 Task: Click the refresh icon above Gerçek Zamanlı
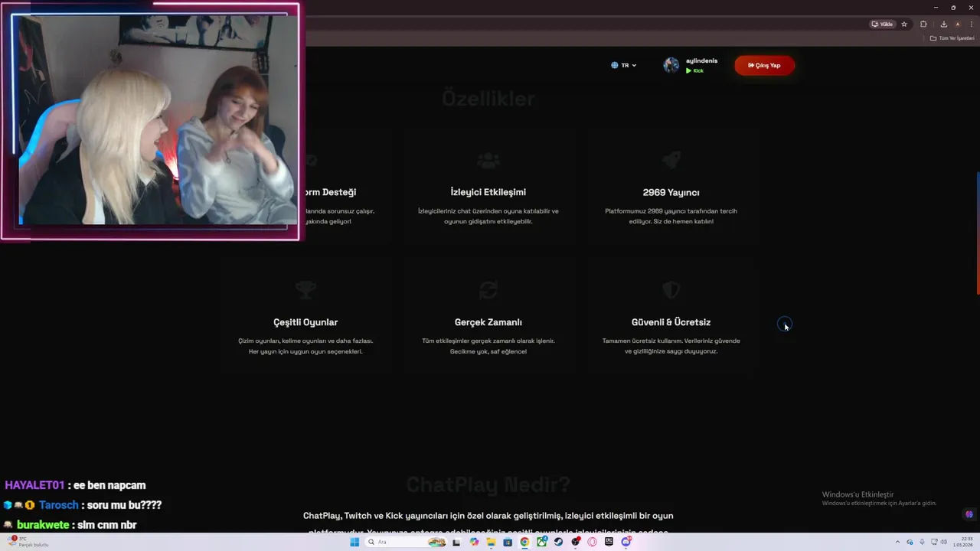click(x=488, y=290)
